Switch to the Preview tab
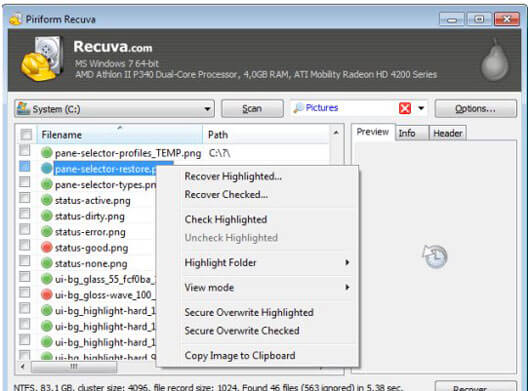The width and height of the screenshot is (530, 391). click(x=373, y=132)
